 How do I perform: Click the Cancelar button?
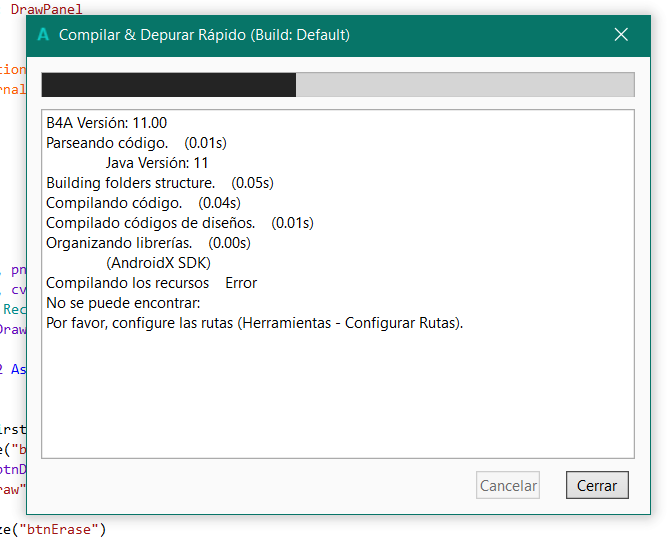(x=508, y=485)
